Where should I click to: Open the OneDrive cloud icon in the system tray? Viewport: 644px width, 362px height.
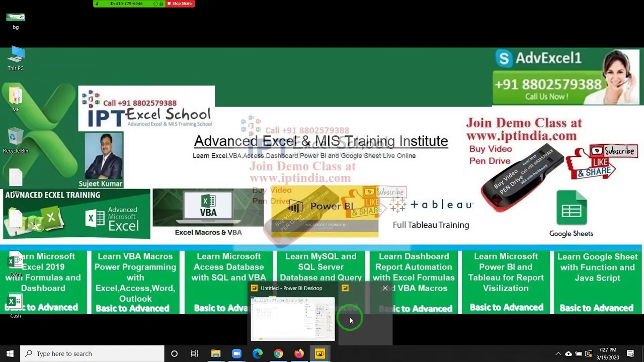click(569, 353)
